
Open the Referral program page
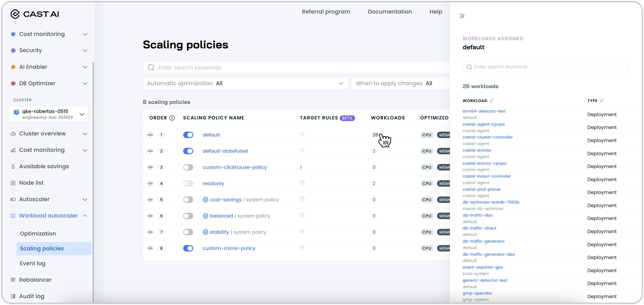click(x=326, y=12)
